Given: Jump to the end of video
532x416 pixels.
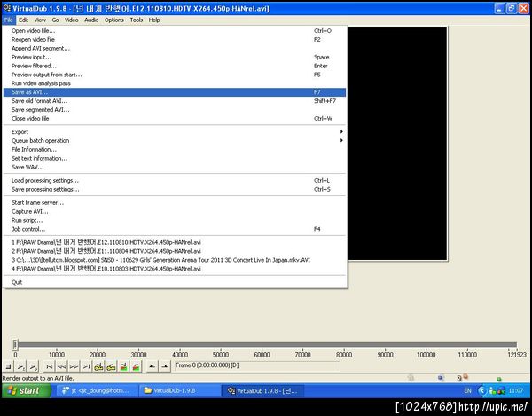Looking at the screenshot, I should 87,366.
